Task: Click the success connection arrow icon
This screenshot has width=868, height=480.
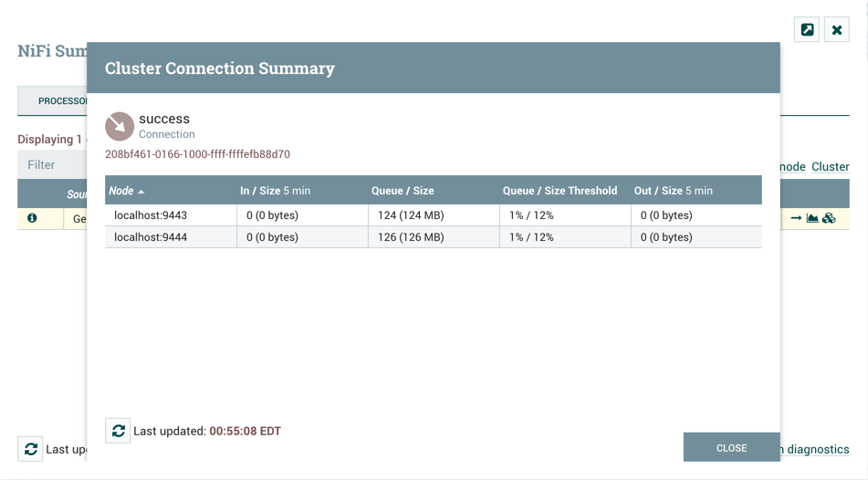Action: pyautogui.click(x=120, y=126)
